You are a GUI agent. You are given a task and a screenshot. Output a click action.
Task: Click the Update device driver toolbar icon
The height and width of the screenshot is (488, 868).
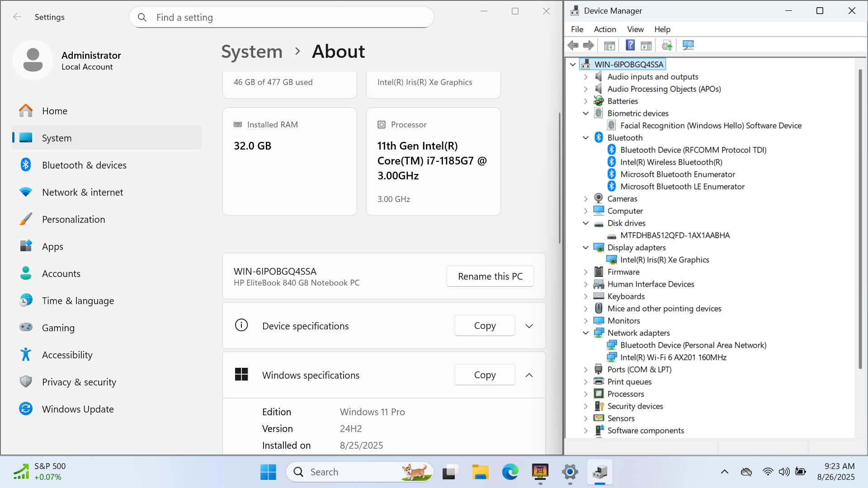pos(667,45)
